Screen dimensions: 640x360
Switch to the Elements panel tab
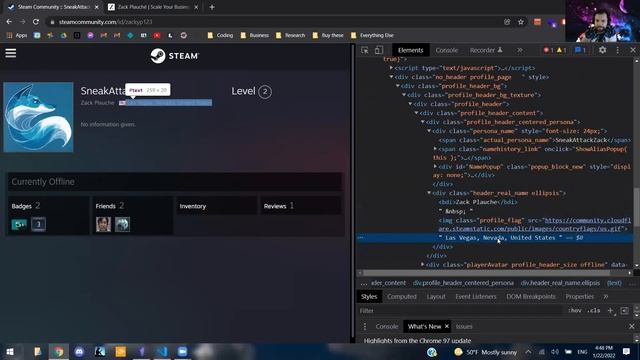click(411, 50)
